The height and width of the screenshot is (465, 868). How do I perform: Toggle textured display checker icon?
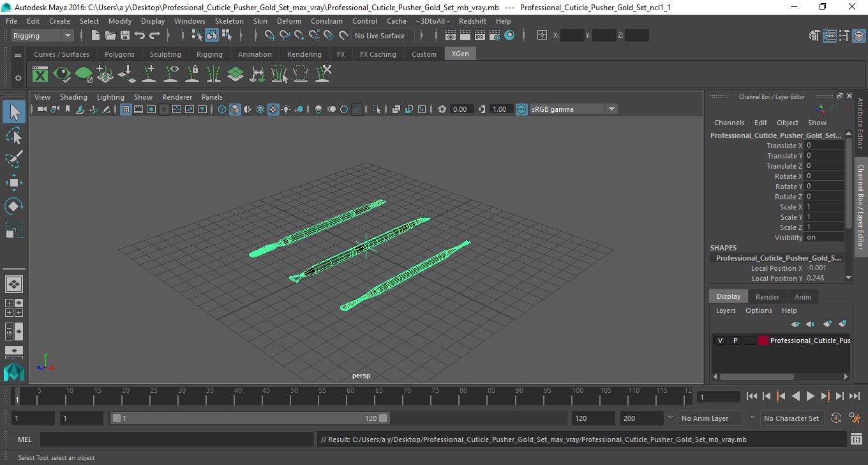(273, 109)
